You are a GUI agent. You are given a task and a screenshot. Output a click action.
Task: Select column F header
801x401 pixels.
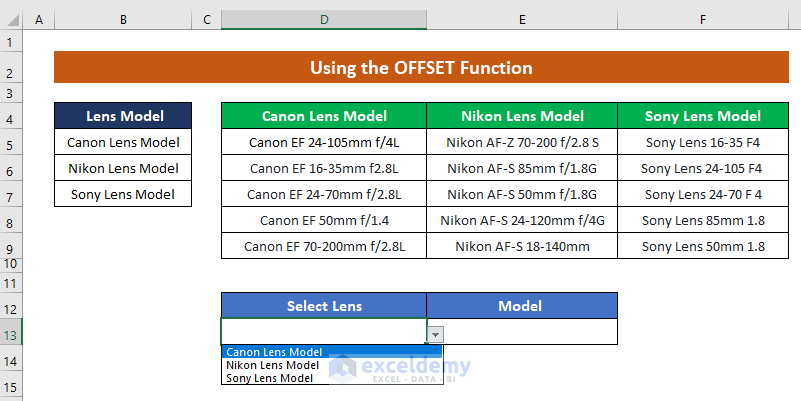click(703, 20)
